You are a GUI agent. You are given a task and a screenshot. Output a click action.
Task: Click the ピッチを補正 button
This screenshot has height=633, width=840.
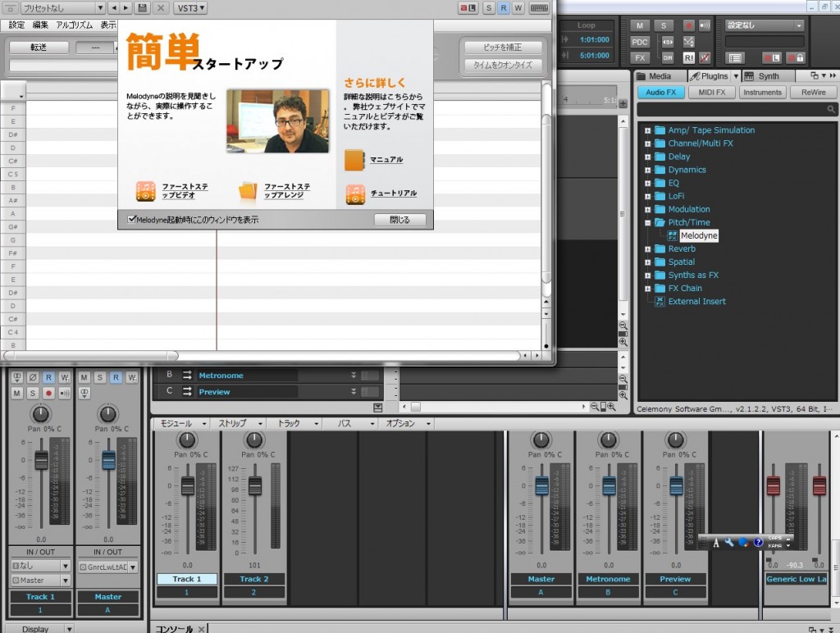[502, 47]
